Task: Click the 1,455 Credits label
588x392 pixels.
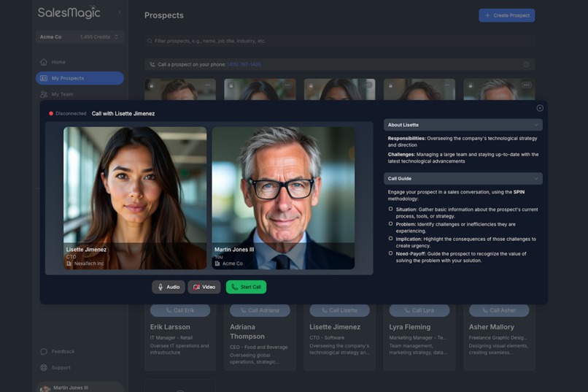Action: pyautogui.click(x=95, y=36)
